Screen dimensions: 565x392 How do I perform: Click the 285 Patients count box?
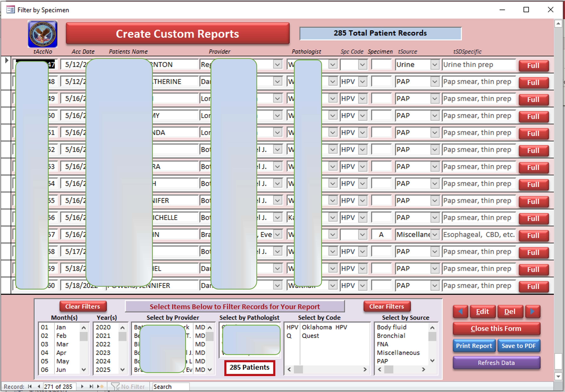point(250,368)
